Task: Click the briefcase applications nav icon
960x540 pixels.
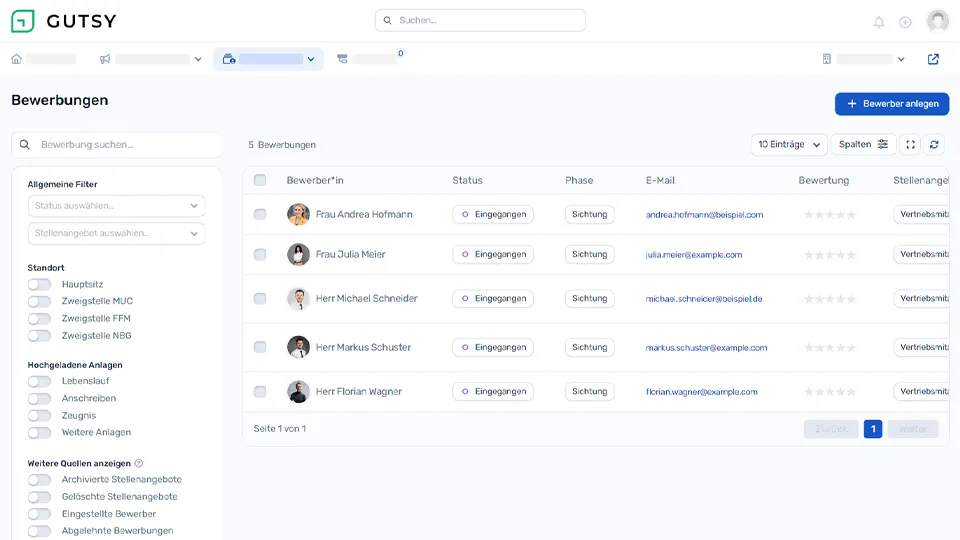Action: (x=229, y=59)
